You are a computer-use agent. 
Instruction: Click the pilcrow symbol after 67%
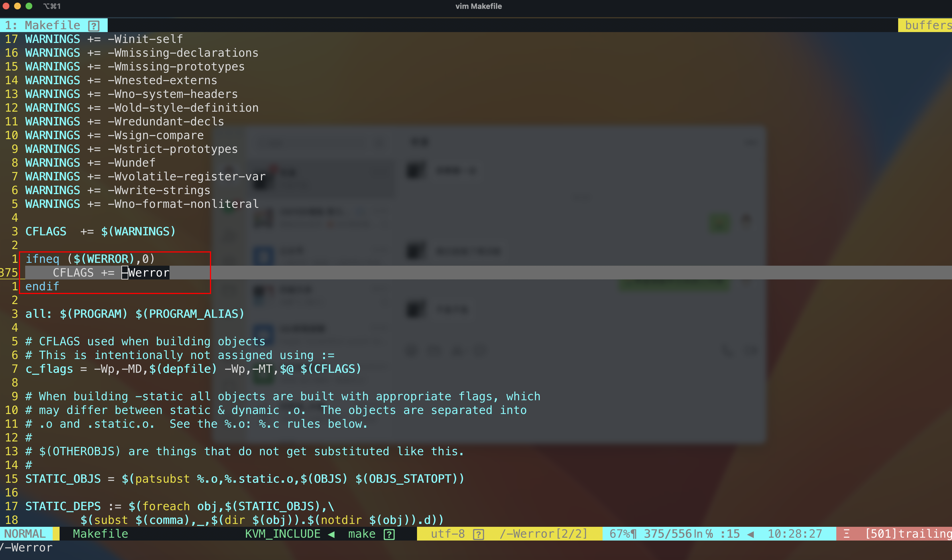tap(634, 534)
